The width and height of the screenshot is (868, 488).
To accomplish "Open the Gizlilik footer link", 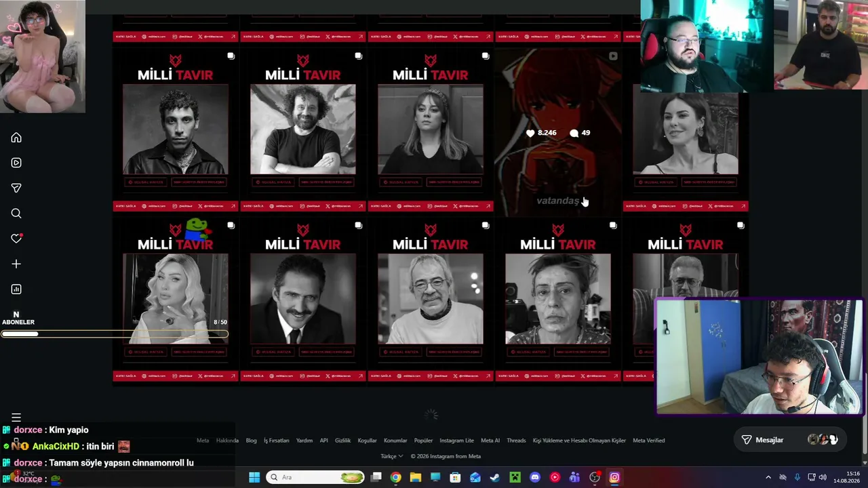I will (342, 441).
